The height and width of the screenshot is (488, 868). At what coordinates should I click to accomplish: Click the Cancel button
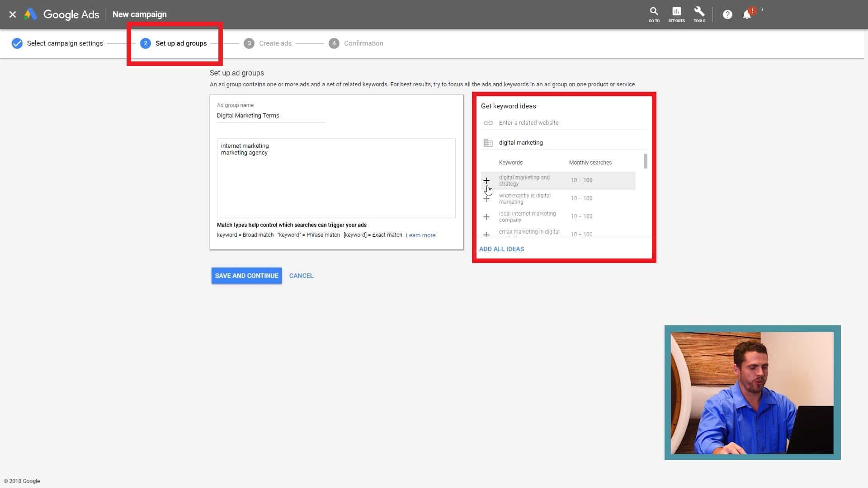click(301, 276)
